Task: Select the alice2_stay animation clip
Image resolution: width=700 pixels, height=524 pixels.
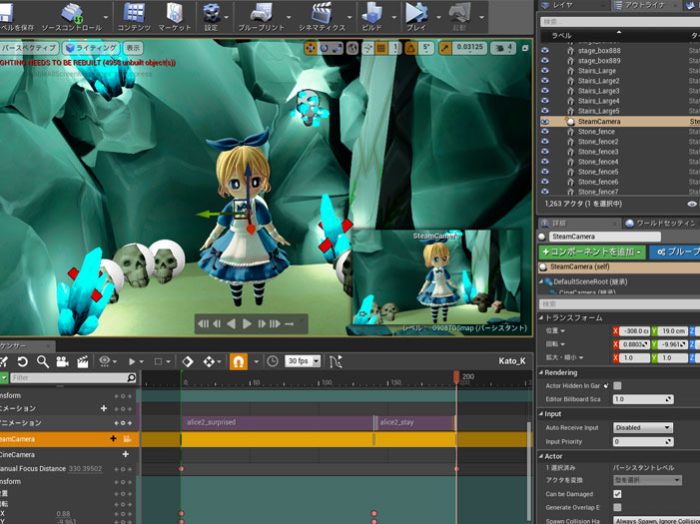Action: point(415,423)
